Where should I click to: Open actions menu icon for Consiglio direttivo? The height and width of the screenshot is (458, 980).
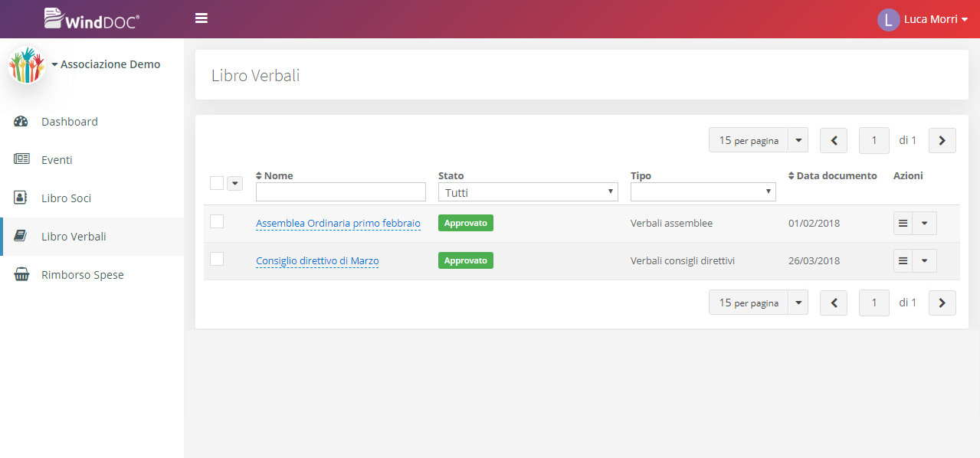(x=903, y=260)
